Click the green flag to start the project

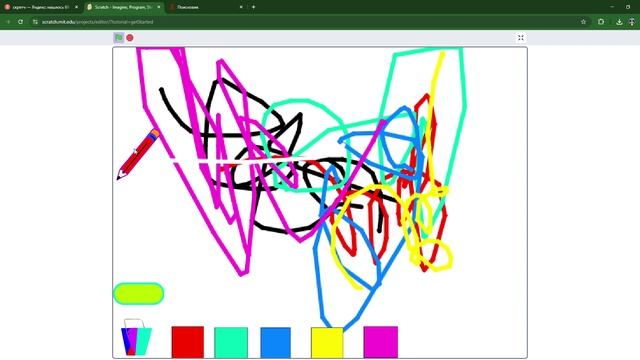(x=119, y=38)
